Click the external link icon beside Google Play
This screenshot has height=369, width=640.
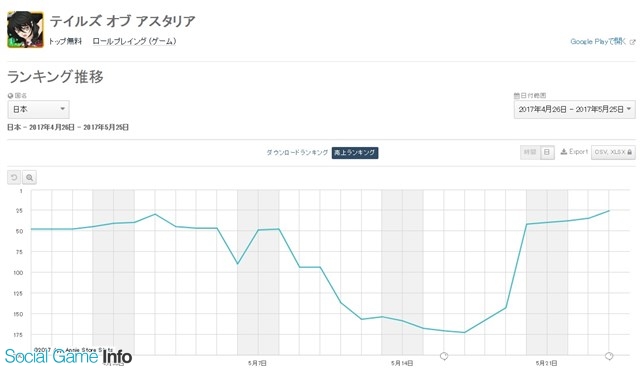pos(632,42)
